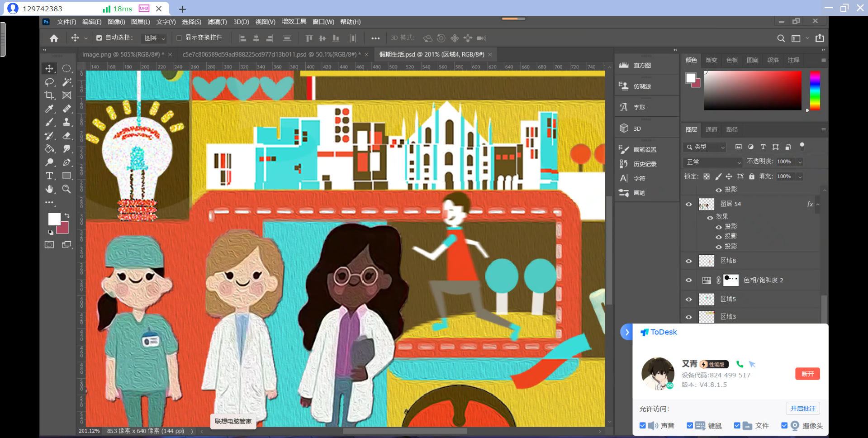Click the 断开 disconnect button
The height and width of the screenshot is (438, 868).
coord(807,374)
